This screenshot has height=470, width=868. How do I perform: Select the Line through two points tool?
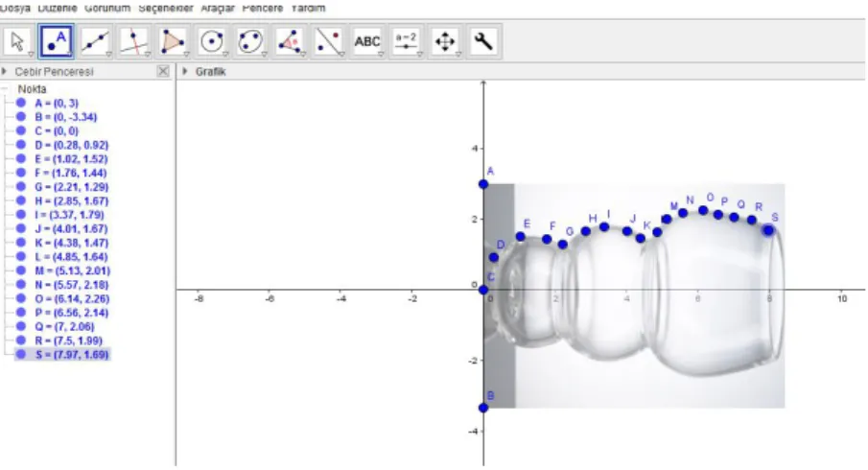click(x=95, y=41)
